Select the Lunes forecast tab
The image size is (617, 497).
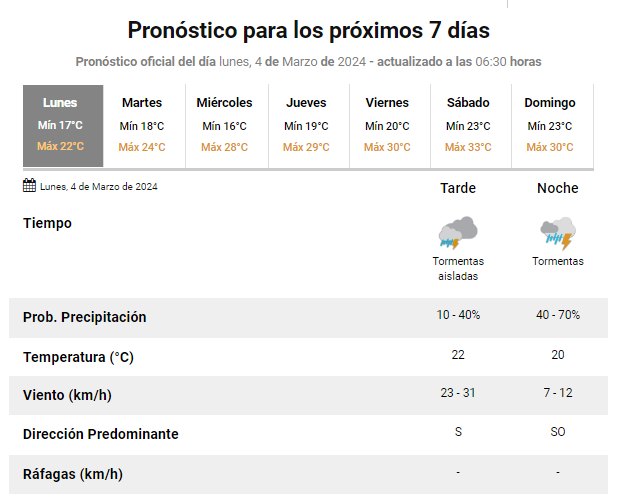pyautogui.click(x=61, y=125)
